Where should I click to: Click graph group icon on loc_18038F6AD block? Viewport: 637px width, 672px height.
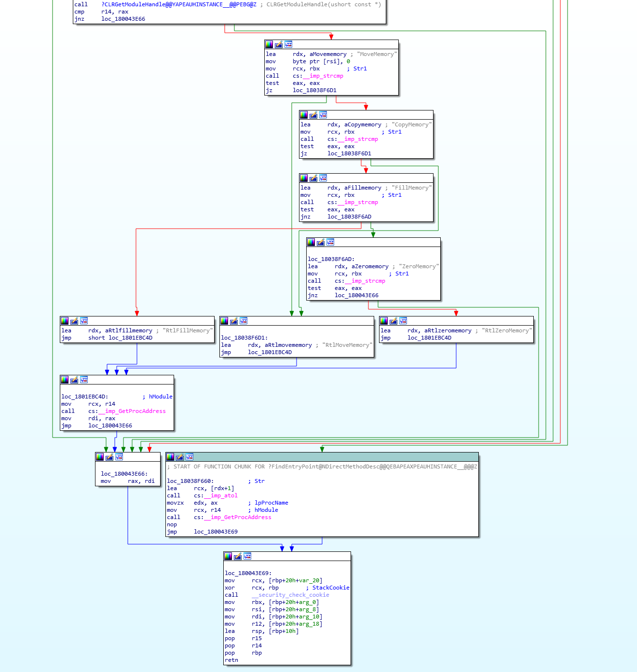pyautogui.click(x=330, y=242)
